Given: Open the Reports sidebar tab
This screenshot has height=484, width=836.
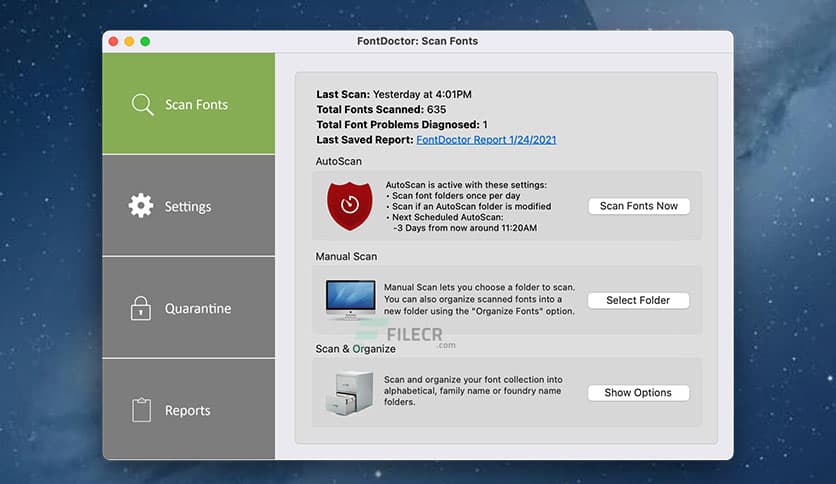Looking at the screenshot, I should pos(189,409).
